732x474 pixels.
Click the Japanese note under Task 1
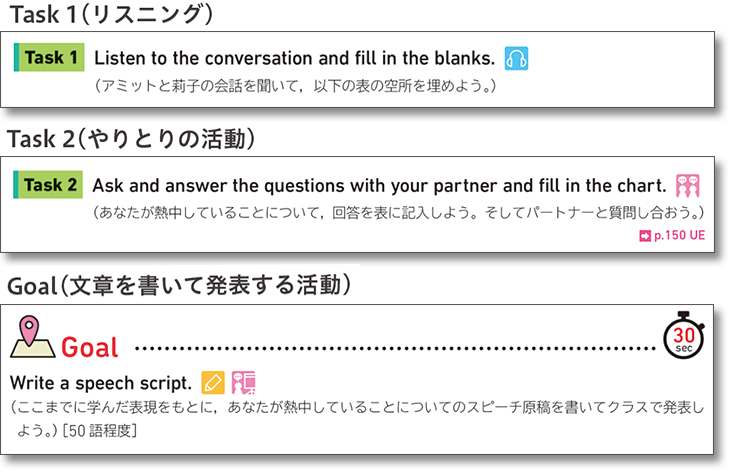pos(296,85)
